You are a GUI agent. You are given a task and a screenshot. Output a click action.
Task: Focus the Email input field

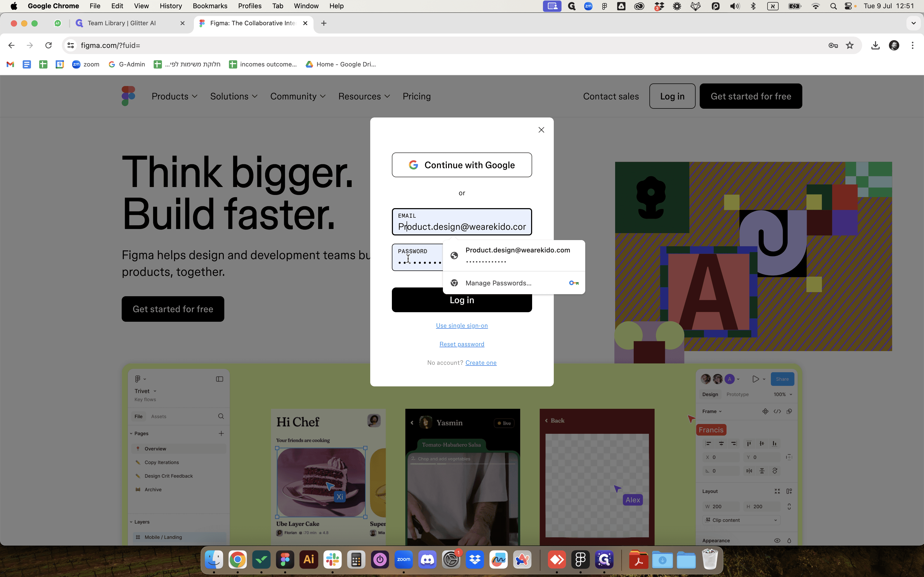(x=462, y=222)
